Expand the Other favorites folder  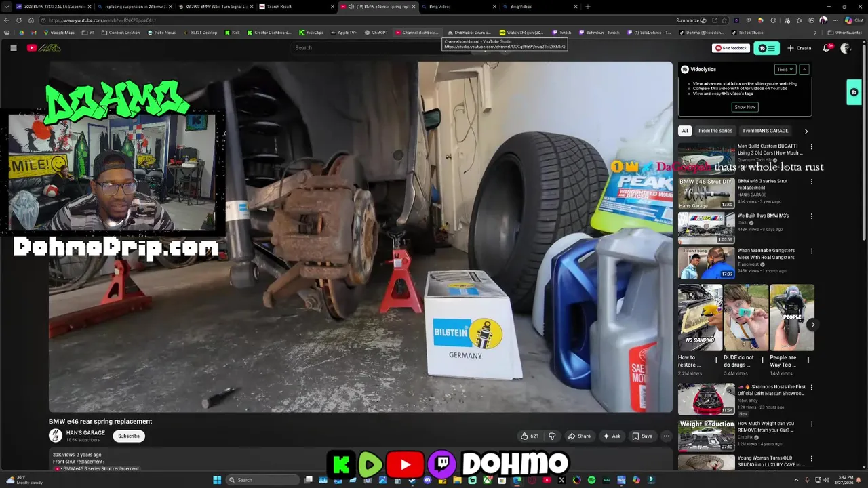845,33
